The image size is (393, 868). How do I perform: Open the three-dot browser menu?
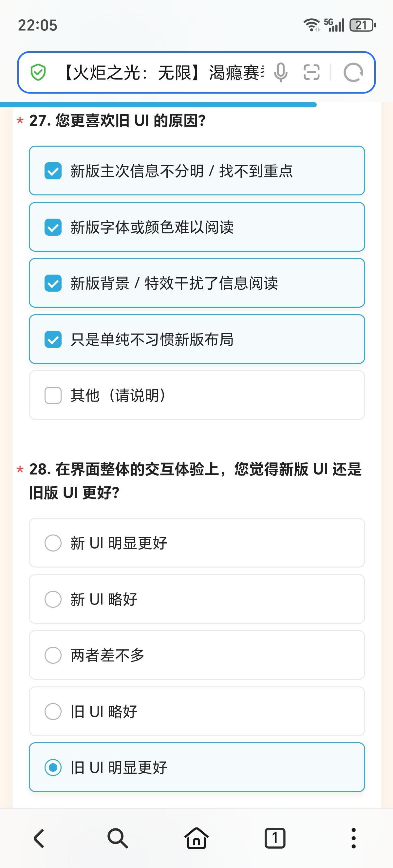353,838
